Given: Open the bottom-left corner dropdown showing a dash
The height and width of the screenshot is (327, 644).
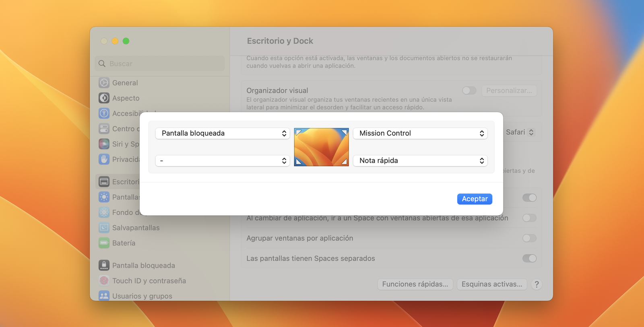Looking at the screenshot, I should tap(223, 160).
